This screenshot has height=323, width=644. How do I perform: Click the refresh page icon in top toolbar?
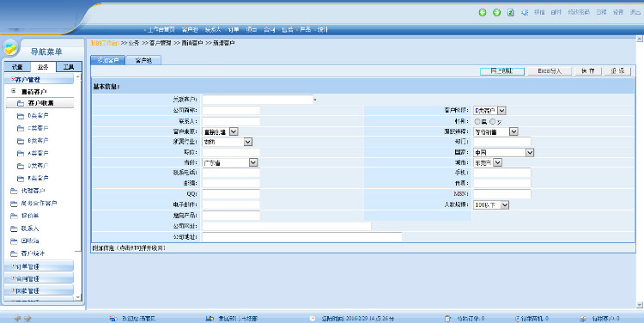point(511,12)
